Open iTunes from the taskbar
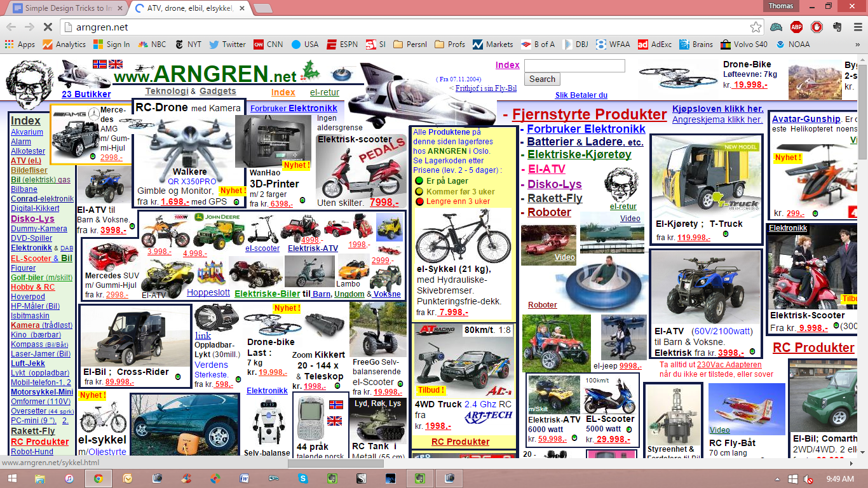 69,478
